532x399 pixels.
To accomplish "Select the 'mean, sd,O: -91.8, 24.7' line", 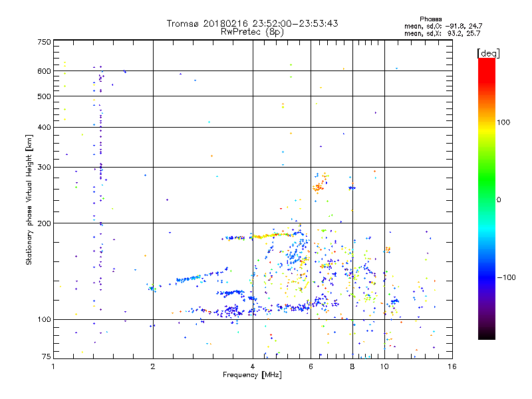I will pos(443,26).
